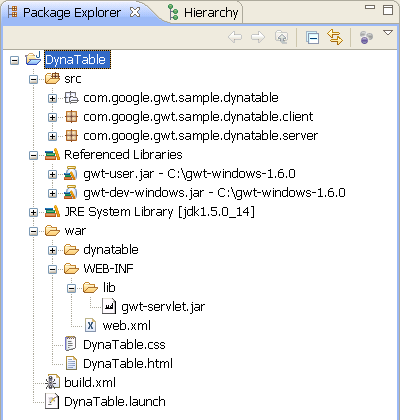Collapse the WEB-INF folder
The image size is (400, 420).
coord(52,269)
